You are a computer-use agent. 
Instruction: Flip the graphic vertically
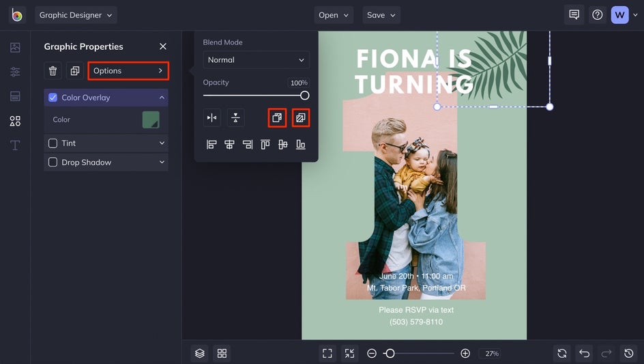pyautogui.click(x=235, y=118)
